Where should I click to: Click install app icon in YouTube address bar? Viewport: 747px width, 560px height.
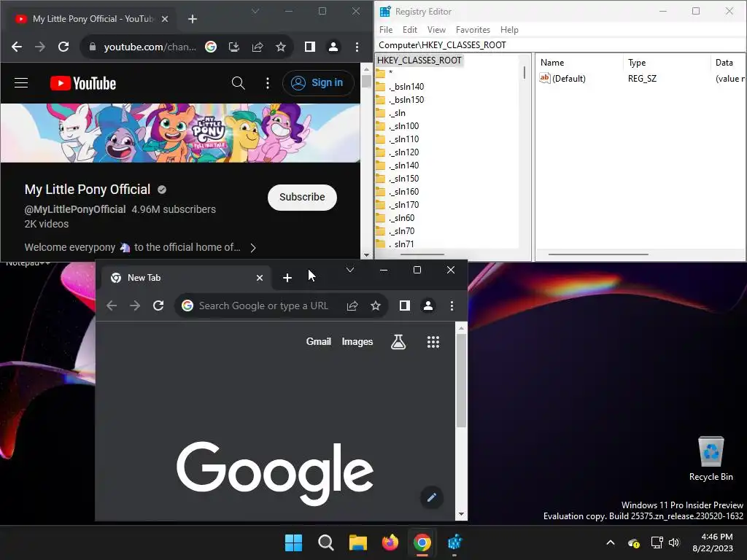234,47
